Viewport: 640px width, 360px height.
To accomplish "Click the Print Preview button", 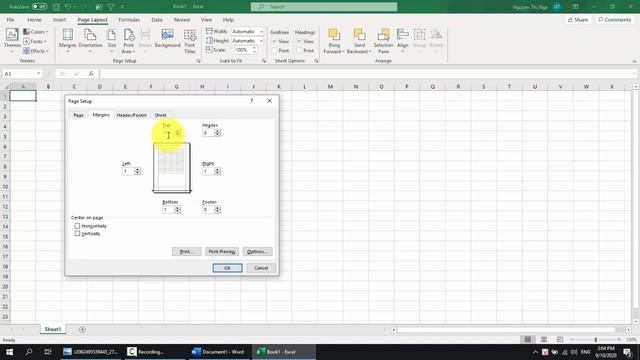I will [x=222, y=251].
